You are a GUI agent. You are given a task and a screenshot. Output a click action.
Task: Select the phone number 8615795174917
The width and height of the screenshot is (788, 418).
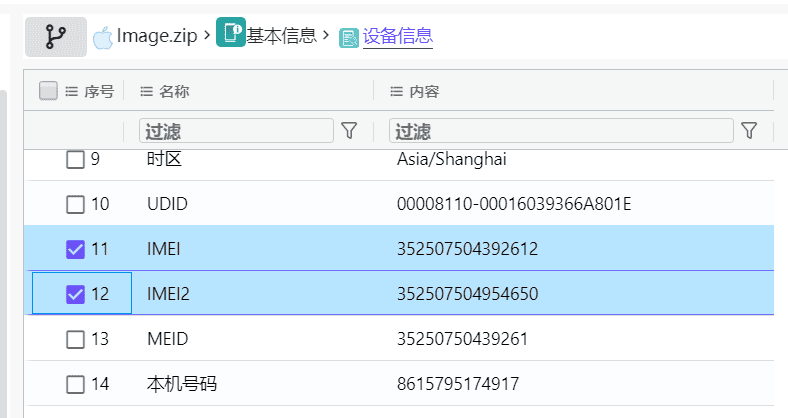[458, 384]
